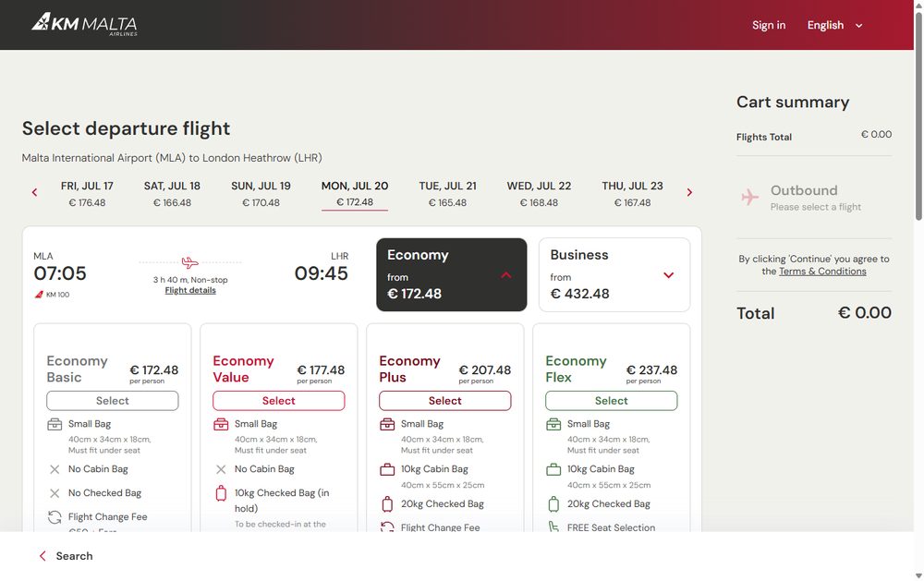Viewport: 924px width, 581px height.
Task: Go to next week of dates arrow
Action: (689, 193)
